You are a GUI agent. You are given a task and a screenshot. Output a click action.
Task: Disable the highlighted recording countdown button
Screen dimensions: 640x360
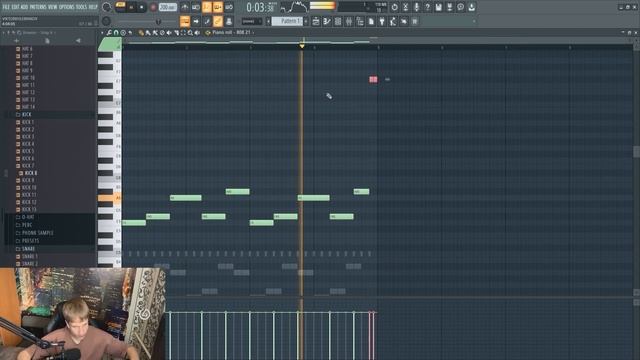point(207,7)
